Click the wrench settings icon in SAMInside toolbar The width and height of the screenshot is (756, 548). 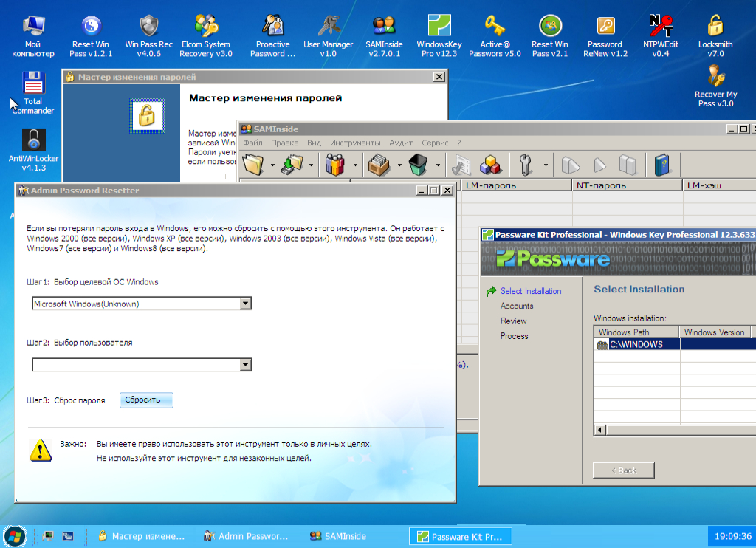pyautogui.click(x=526, y=165)
